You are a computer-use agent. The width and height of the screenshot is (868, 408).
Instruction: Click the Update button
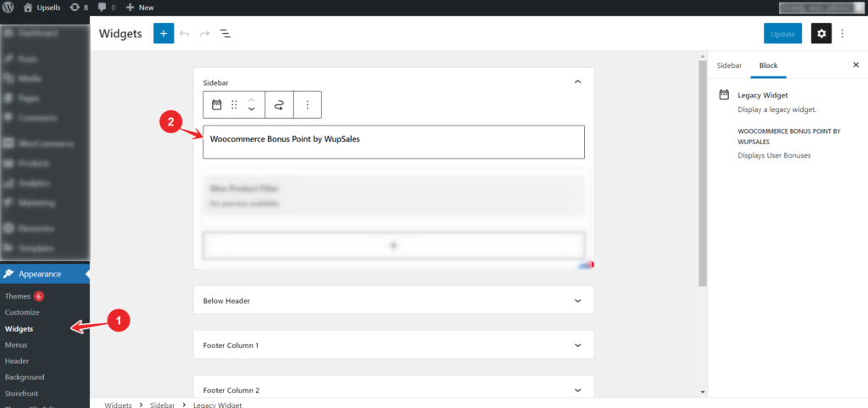click(782, 34)
